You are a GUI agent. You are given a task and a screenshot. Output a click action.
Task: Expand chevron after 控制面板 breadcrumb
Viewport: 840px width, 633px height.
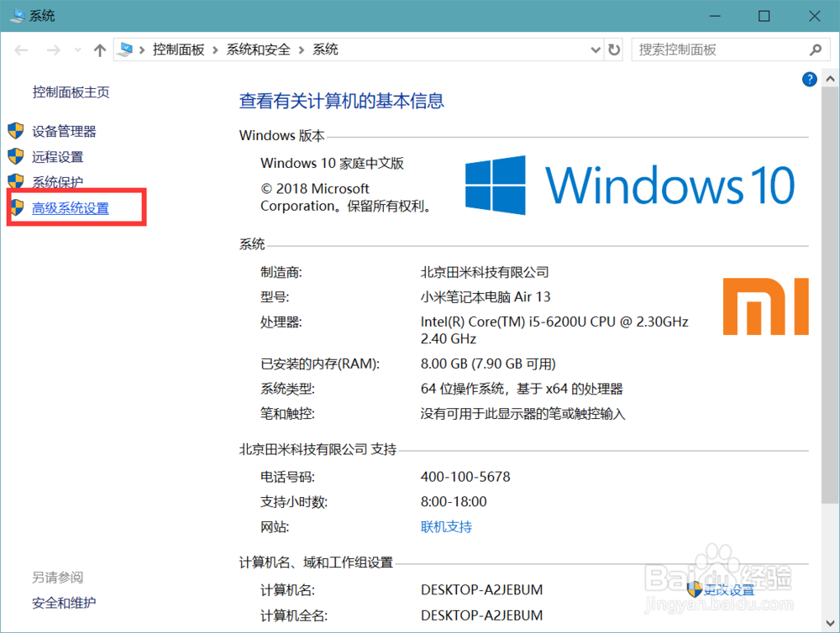coord(215,50)
